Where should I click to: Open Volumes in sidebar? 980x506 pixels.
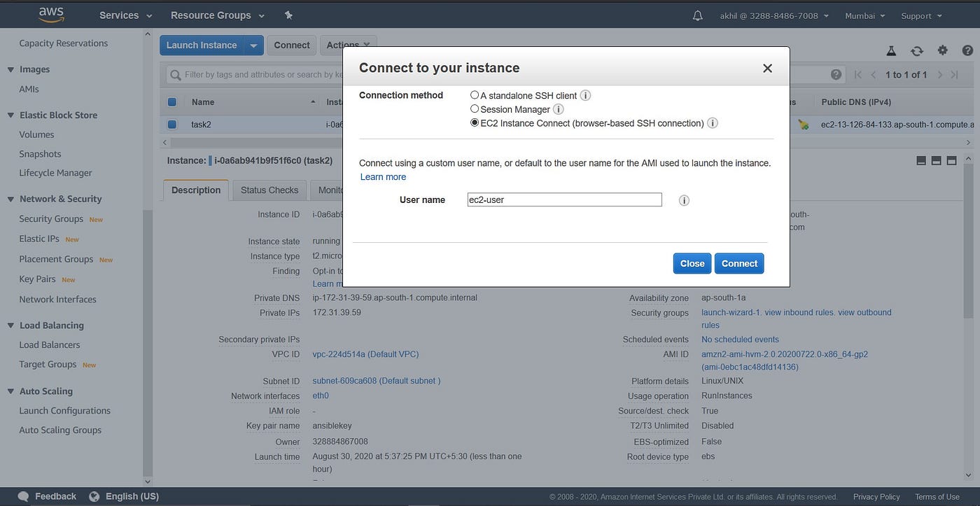pos(36,134)
